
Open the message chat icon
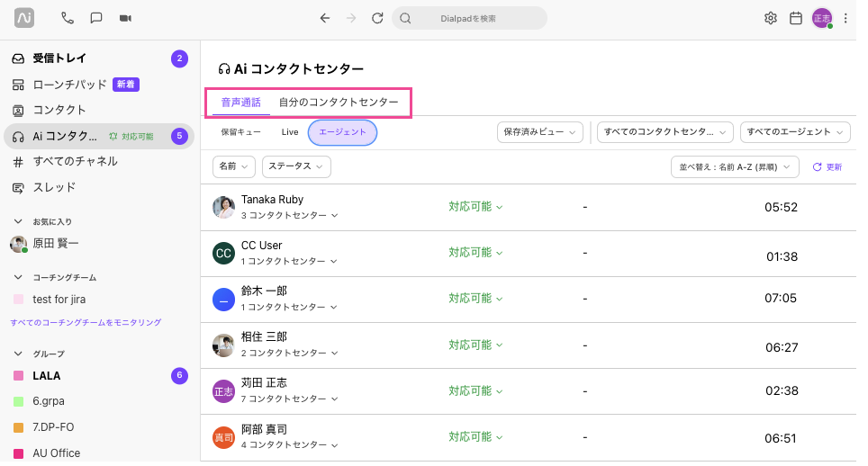(96, 18)
